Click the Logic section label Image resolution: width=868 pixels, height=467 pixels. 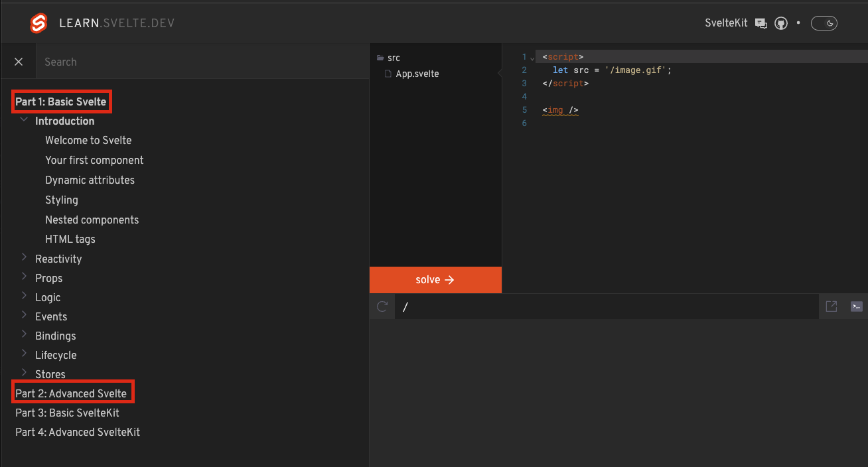tap(48, 297)
